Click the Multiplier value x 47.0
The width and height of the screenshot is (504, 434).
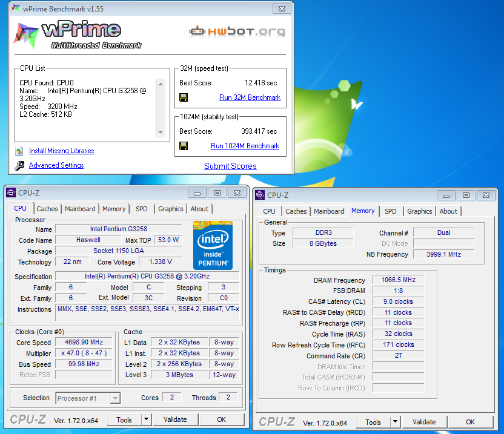click(x=84, y=353)
